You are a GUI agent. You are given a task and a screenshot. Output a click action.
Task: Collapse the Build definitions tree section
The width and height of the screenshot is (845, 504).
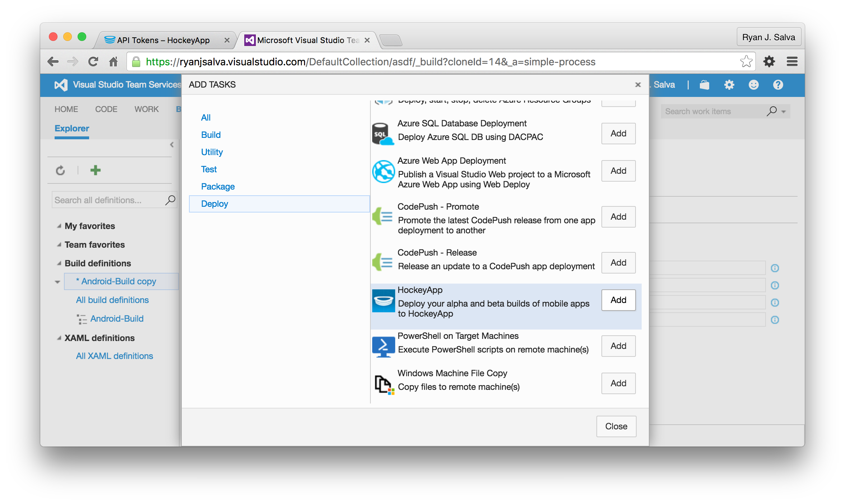[x=59, y=263]
